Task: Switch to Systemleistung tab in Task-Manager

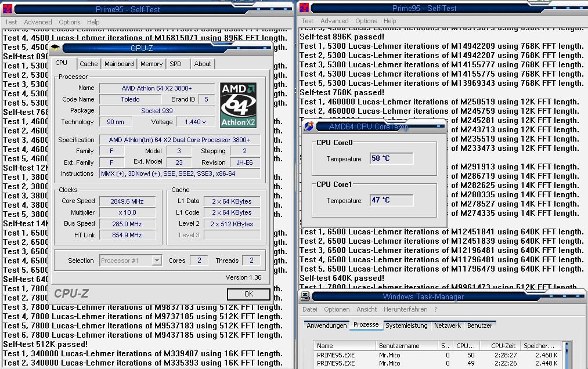Action: (x=406, y=325)
